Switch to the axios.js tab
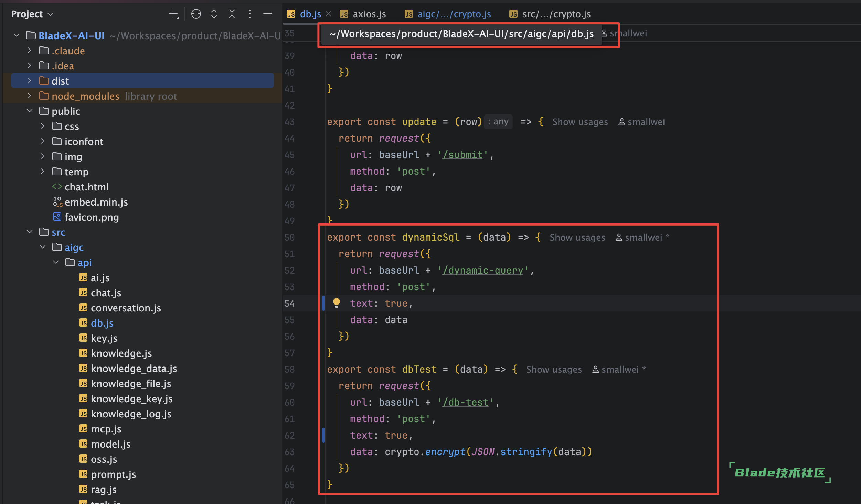Image resolution: width=861 pixels, height=504 pixels. coord(363,14)
